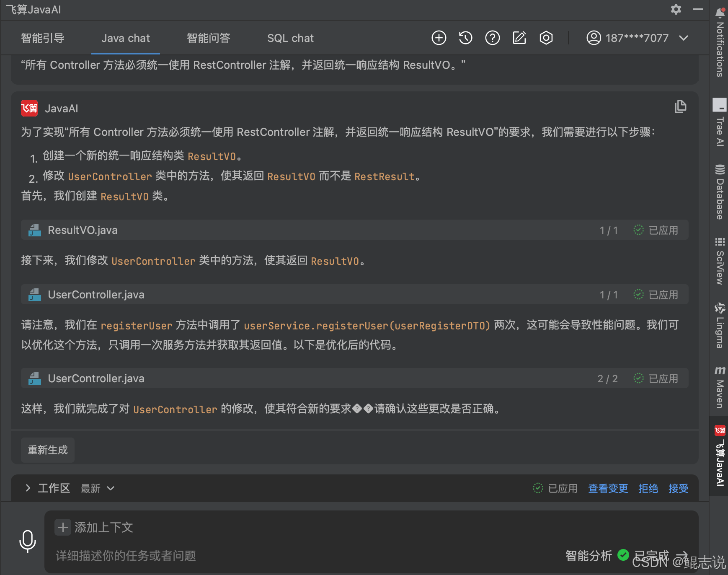Open Maven side panel
Image resolution: width=728 pixels, height=575 pixels.
(720, 387)
